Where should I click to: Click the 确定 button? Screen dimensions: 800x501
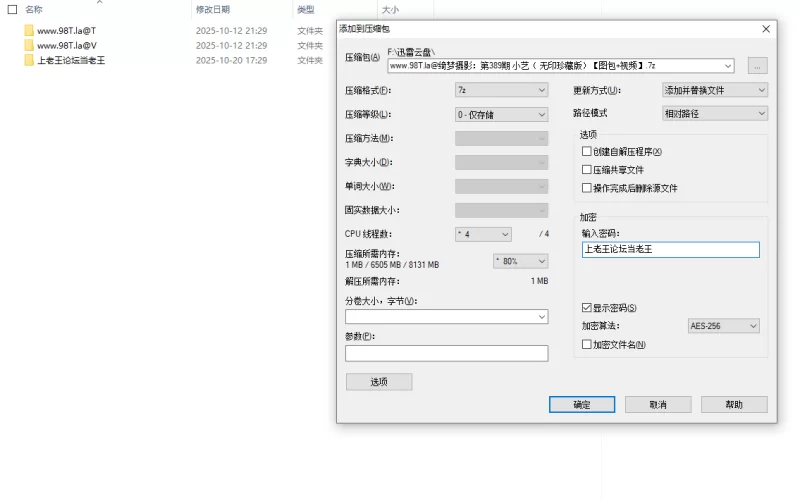tap(581, 405)
